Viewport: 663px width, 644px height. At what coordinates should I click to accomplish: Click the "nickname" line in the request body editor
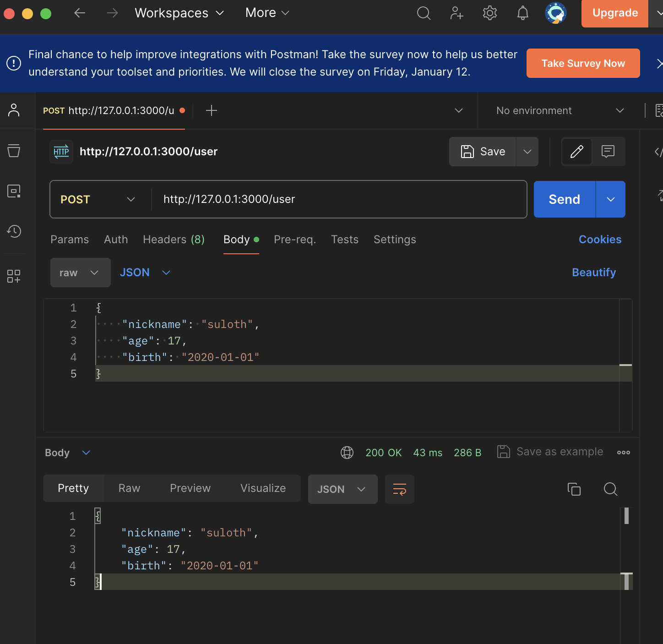[x=357, y=324]
